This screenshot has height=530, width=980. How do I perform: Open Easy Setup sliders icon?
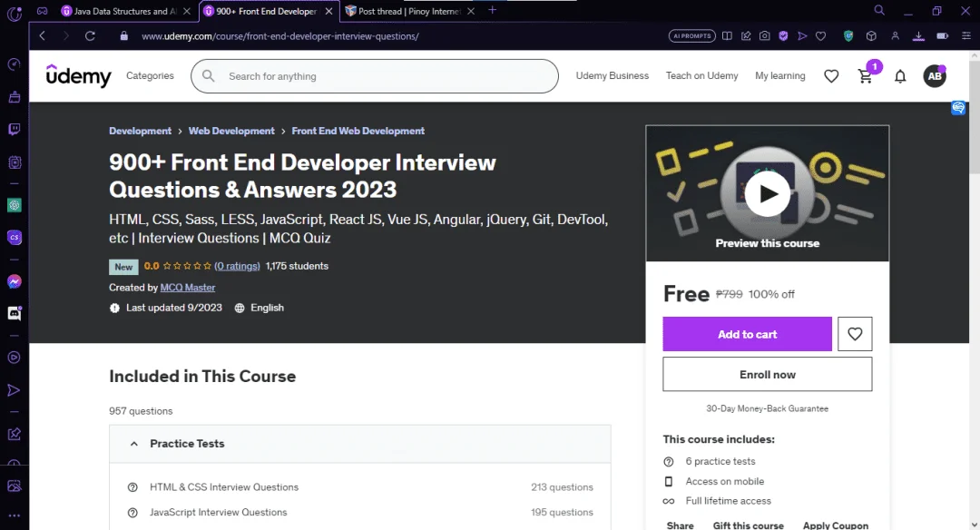coord(965,36)
